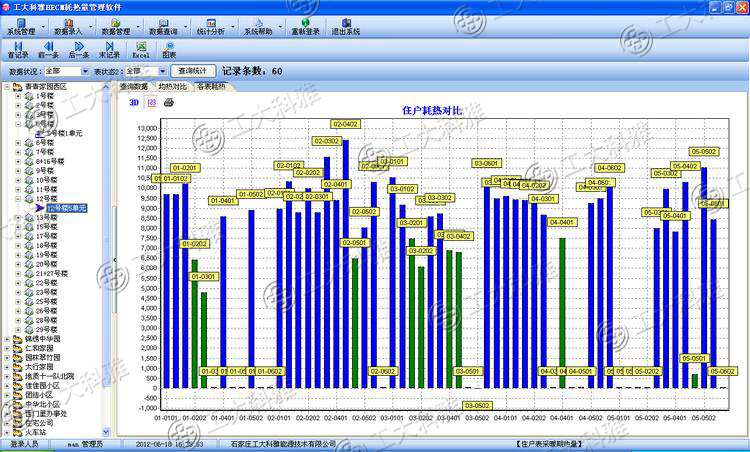This screenshot has height=452, width=750.
Task: Click the 仁和家园 folder icon
Action: [18, 348]
